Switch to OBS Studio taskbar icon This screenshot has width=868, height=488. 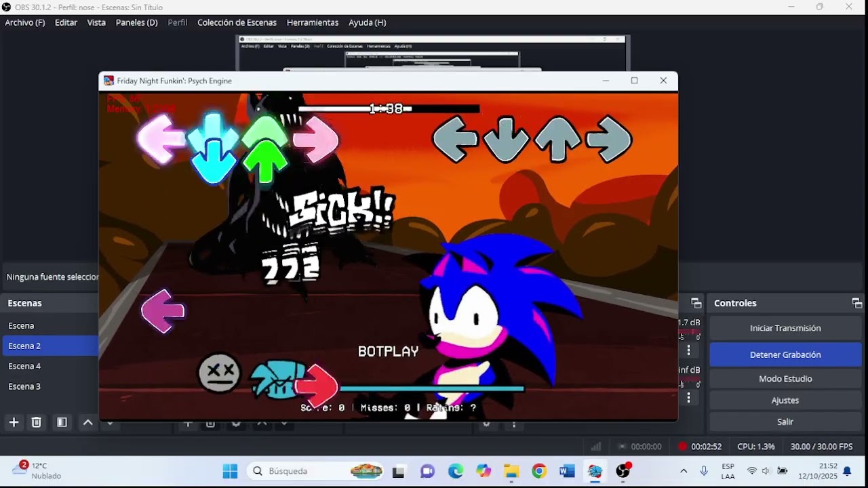[x=623, y=471]
